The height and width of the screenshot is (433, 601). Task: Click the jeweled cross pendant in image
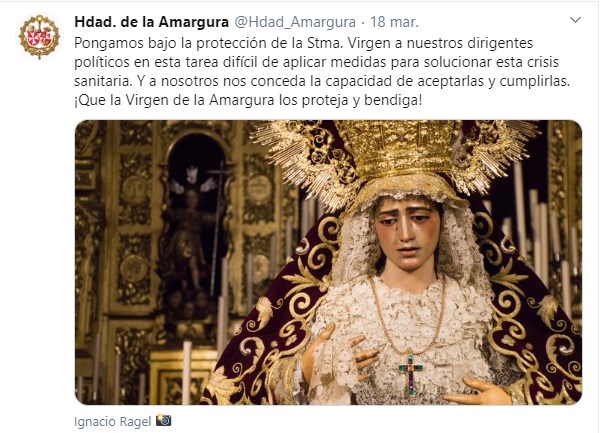pyautogui.click(x=411, y=374)
